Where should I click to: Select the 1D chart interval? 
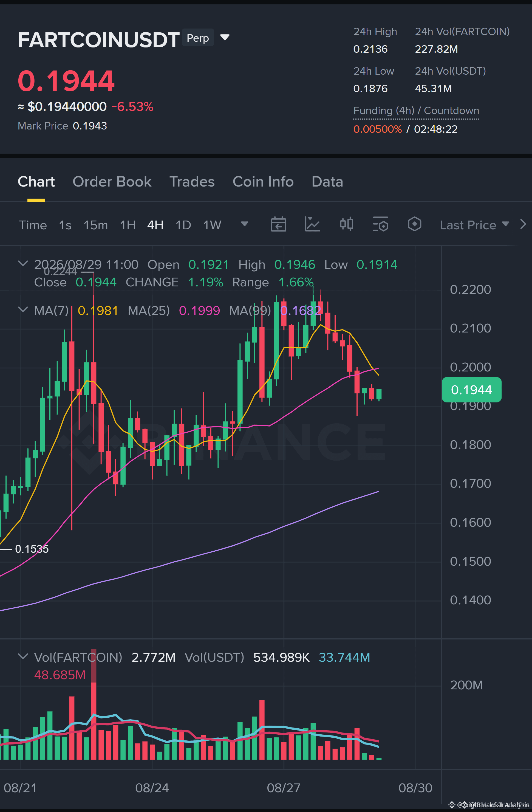coord(183,225)
